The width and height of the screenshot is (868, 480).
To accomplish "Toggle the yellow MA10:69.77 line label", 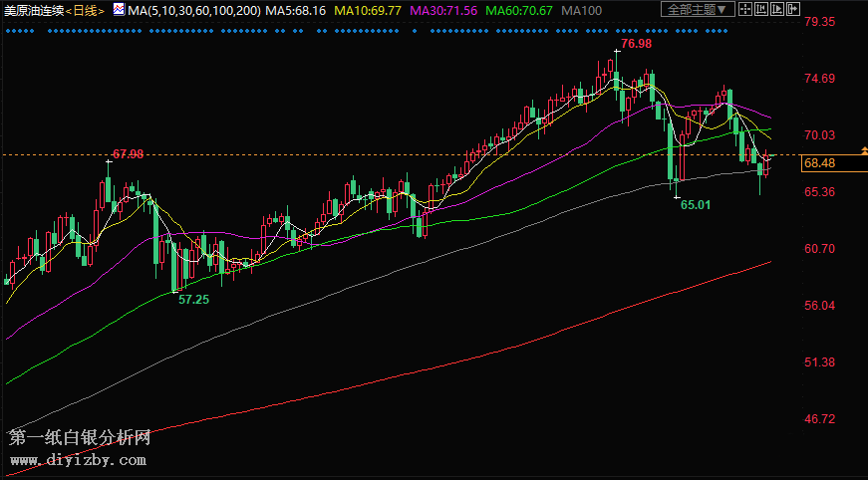I will 367,10.
